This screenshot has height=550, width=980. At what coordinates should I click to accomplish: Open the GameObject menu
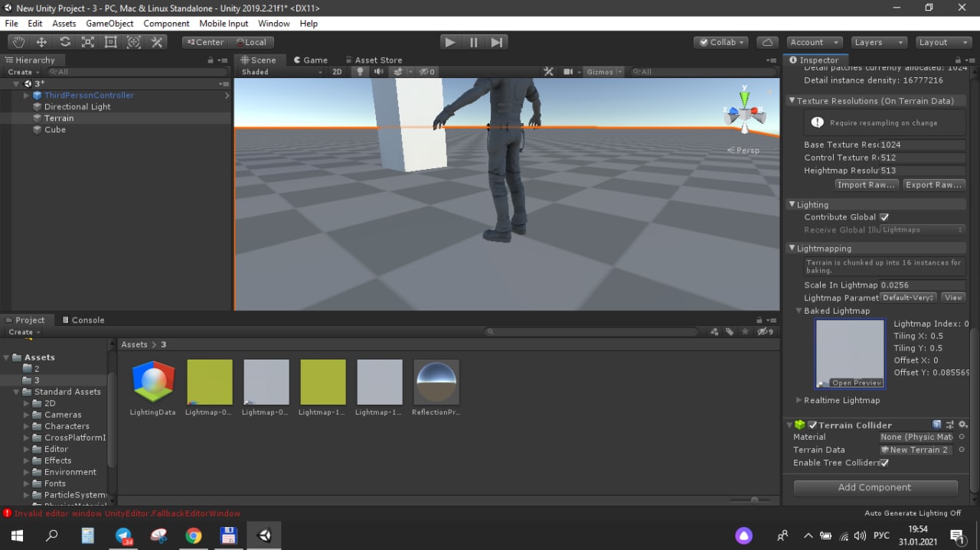click(109, 24)
